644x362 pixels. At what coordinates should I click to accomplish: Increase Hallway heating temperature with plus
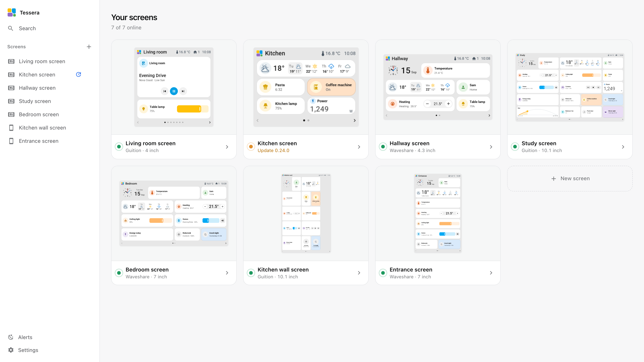coord(449,104)
